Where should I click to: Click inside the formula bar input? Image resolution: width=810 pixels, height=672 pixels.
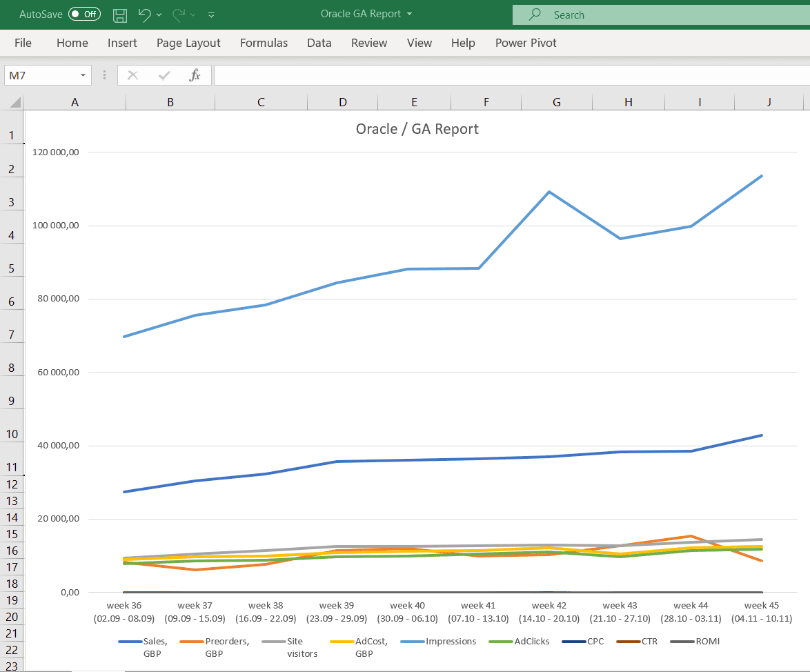[511, 75]
